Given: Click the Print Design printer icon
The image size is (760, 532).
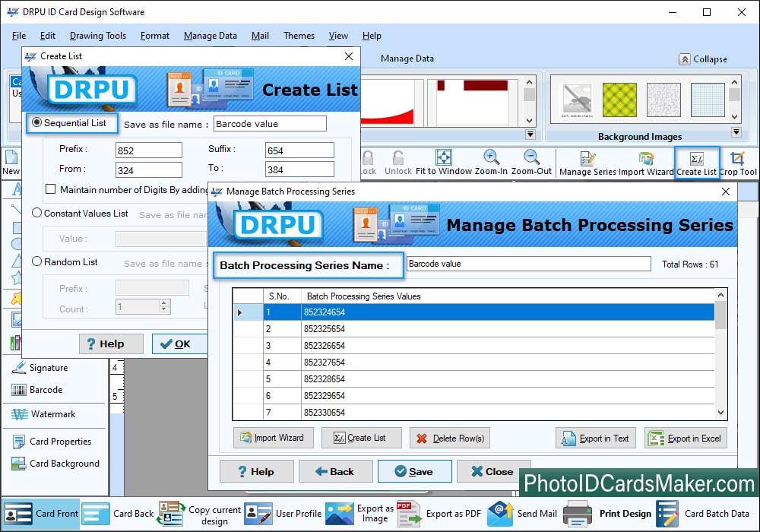Looking at the screenshot, I should [x=578, y=514].
